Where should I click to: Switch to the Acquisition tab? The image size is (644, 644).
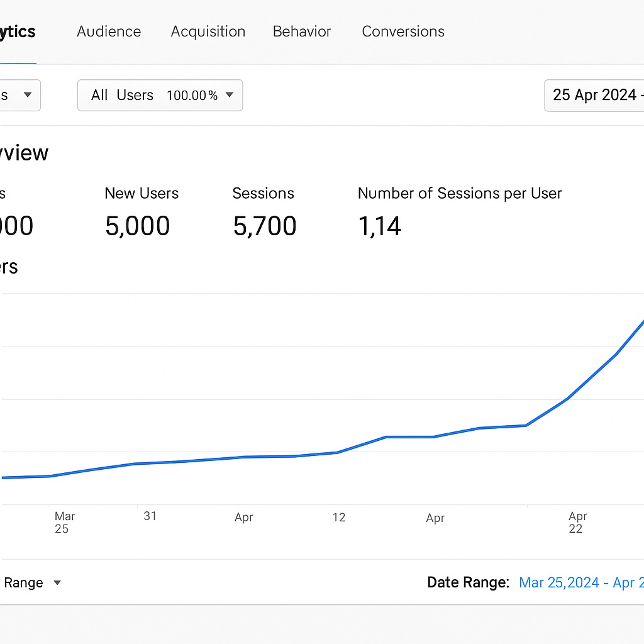(x=208, y=31)
